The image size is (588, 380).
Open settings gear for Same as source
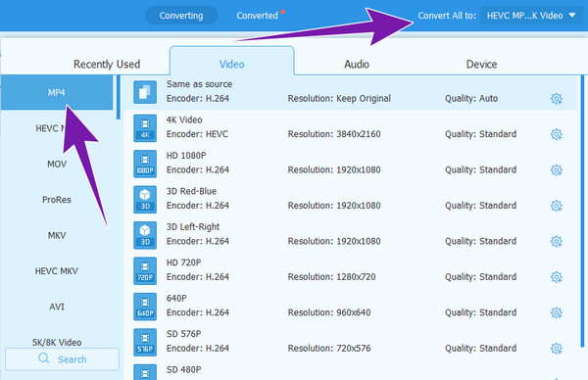point(556,99)
